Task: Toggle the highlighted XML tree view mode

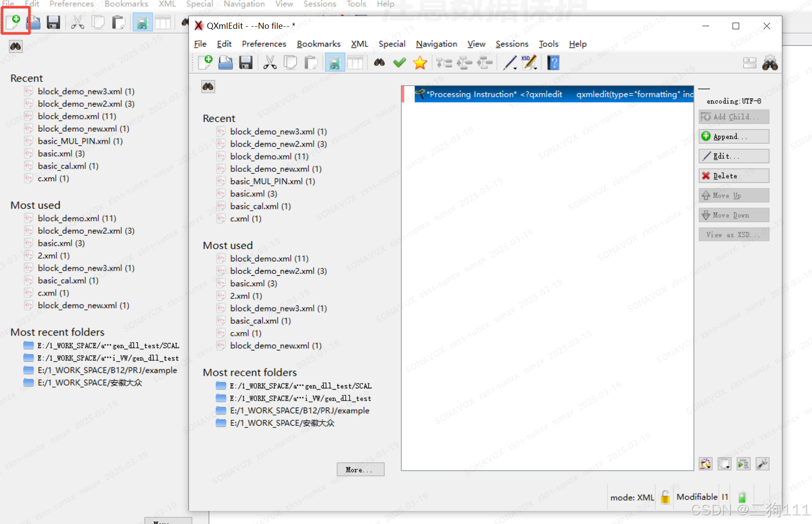Action: click(x=334, y=62)
